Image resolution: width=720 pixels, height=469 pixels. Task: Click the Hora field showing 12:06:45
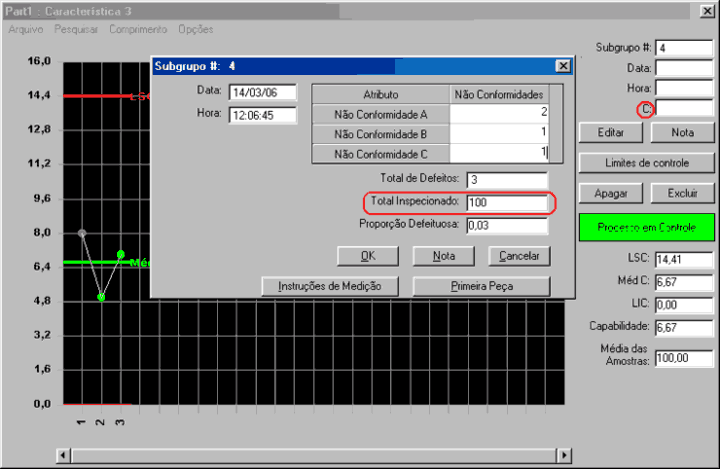[263, 115]
